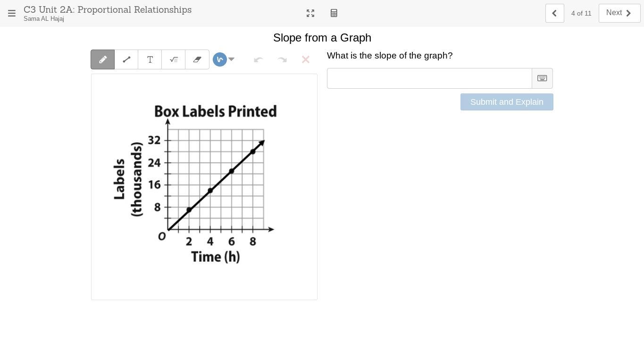This screenshot has height=362, width=644.
Task: Go to the previous question
Action: point(554,13)
